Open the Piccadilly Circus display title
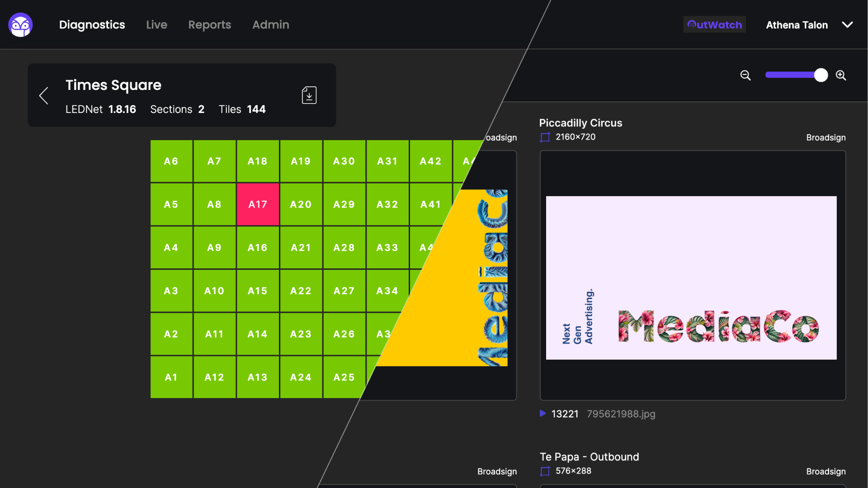Viewport: 868px width, 488px height. click(x=580, y=123)
